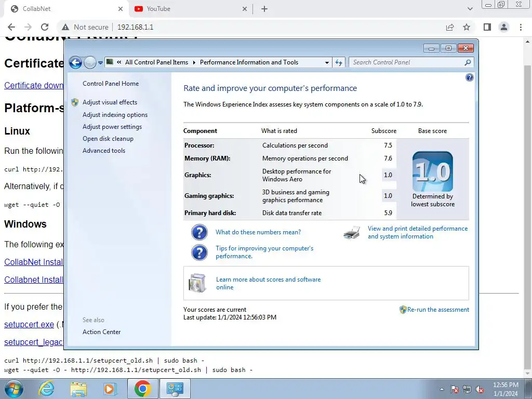This screenshot has width=532, height=399.
Task: Click question icon beside What do these numbers mean
Action: pos(199,232)
